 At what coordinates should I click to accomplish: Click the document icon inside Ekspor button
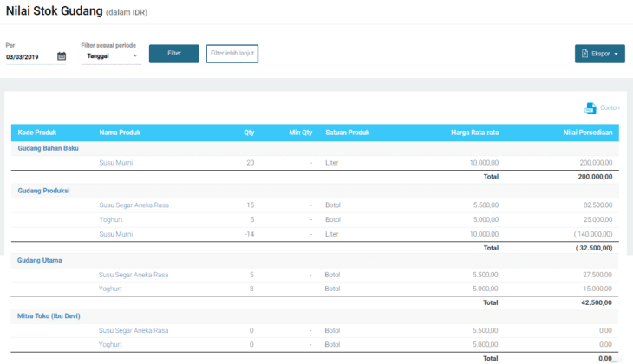tap(584, 54)
